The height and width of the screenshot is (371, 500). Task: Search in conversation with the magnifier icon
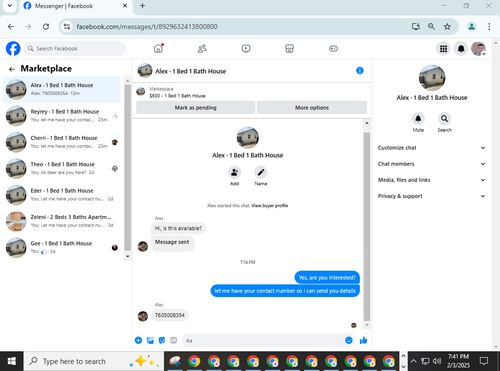pyautogui.click(x=444, y=118)
